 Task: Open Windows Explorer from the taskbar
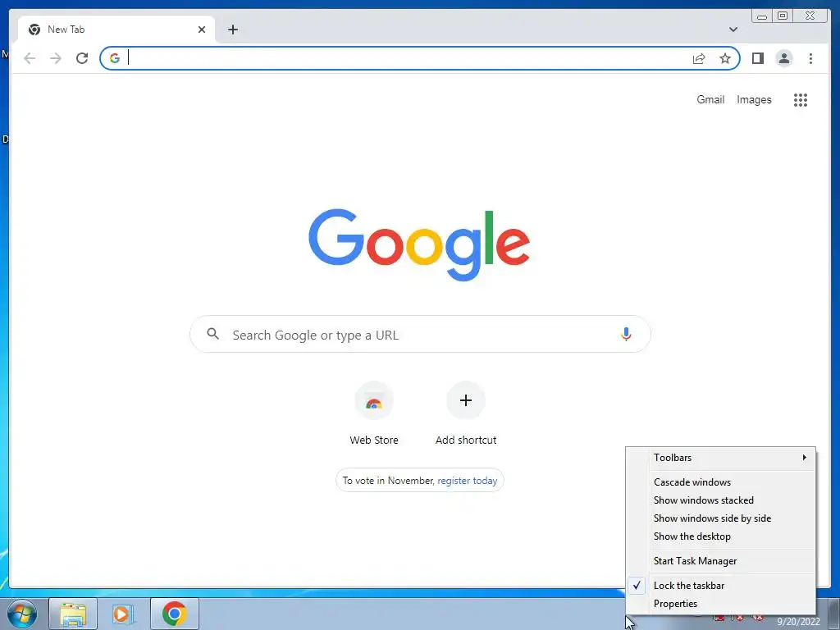73,614
